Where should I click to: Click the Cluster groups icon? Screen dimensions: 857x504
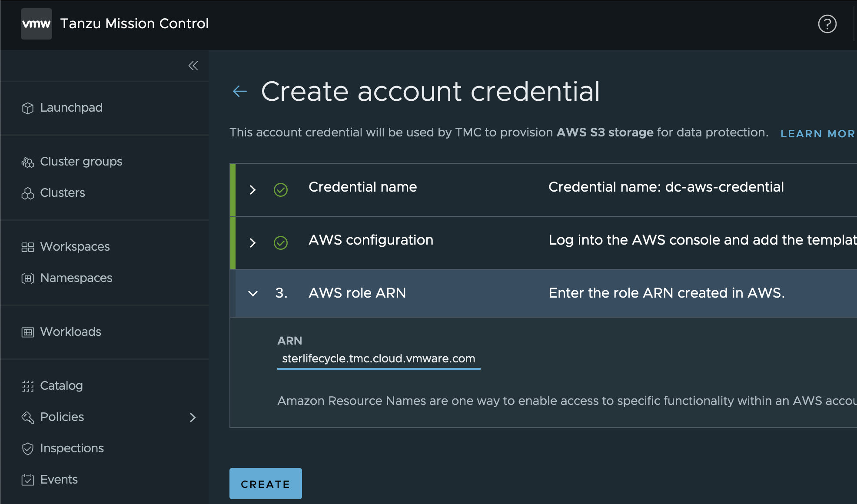click(28, 161)
